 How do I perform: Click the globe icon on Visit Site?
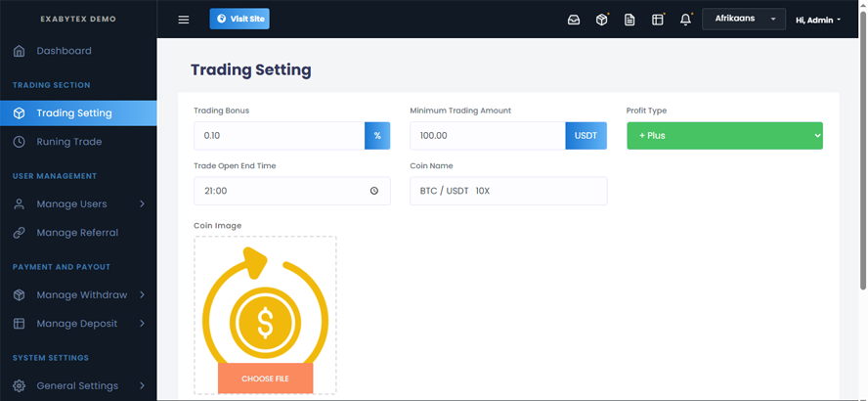tap(222, 19)
